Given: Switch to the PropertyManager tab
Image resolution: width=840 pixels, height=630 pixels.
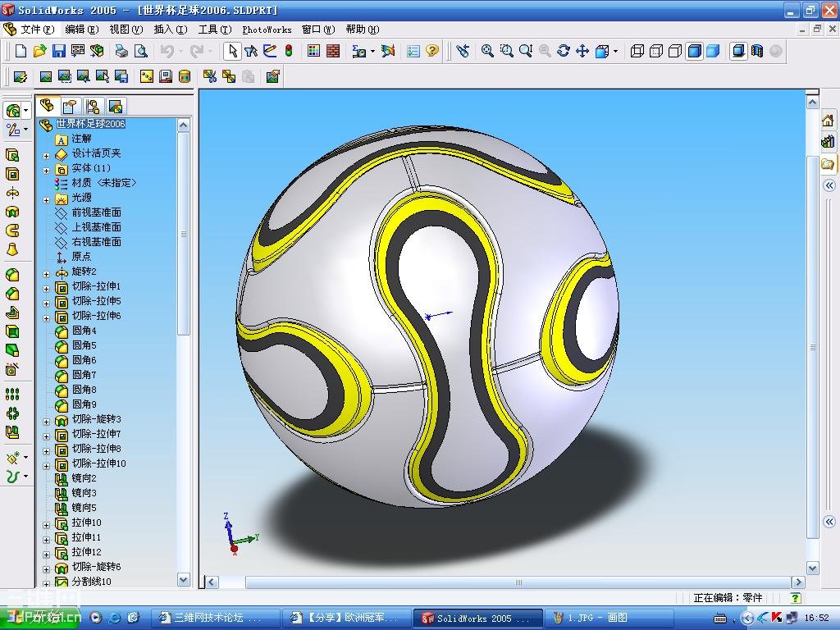Looking at the screenshot, I should [71, 106].
